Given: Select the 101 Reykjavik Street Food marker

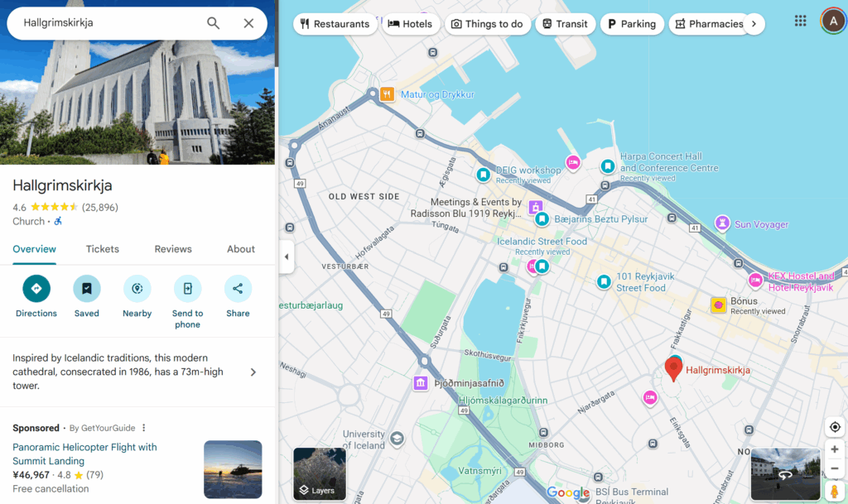Looking at the screenshot, I should coord(604,281).
